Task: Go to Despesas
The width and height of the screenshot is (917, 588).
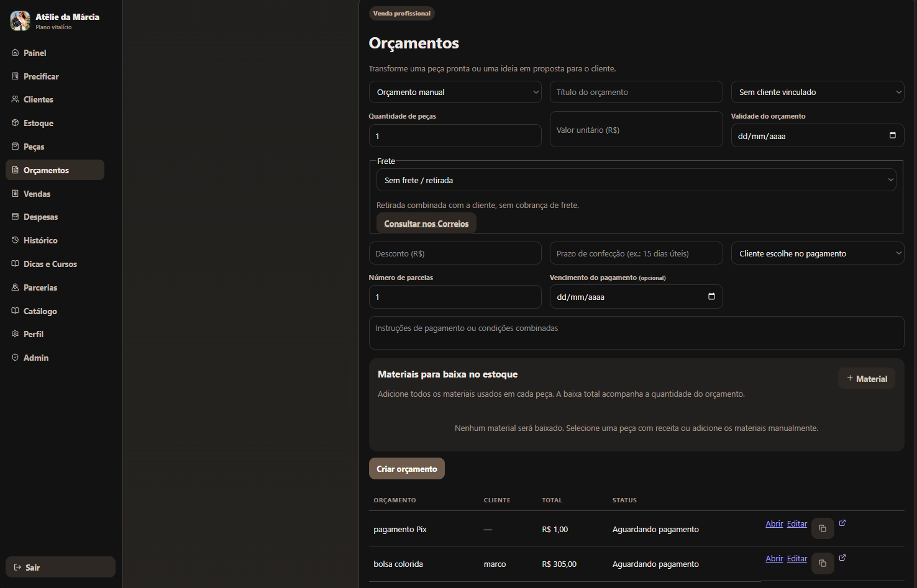Action: pyautogui.click(x=55, y=217)
